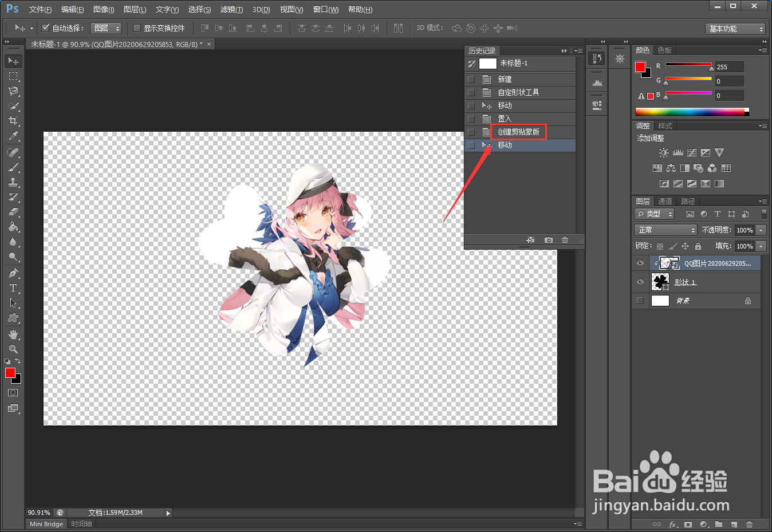Show the 背景 layer visibility box
The height and width of the screenshot is (532, 772).
pyautogui.click(x=640, y=301)
